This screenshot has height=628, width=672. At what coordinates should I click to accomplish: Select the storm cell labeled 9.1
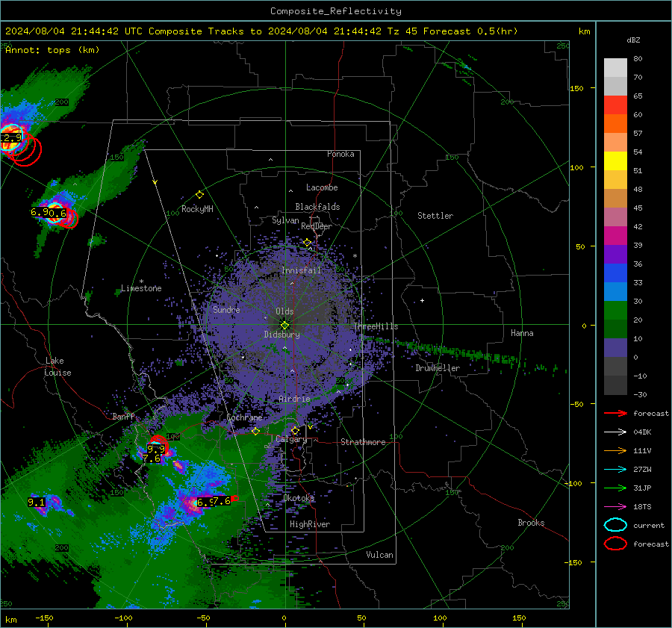click(x=36, y=502)
